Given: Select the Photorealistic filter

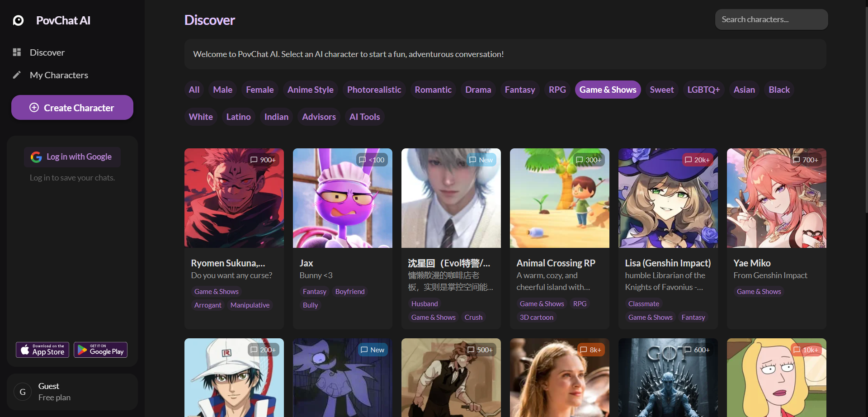Looking at the screenshot, I should point(374,90).
